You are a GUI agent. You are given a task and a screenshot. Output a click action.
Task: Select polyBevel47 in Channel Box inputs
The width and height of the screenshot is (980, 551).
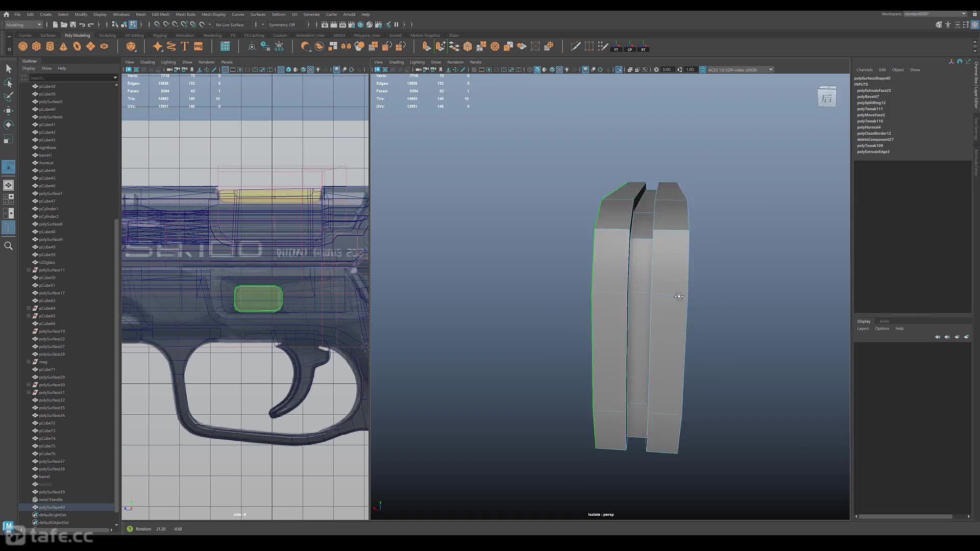tap(868, 96)
